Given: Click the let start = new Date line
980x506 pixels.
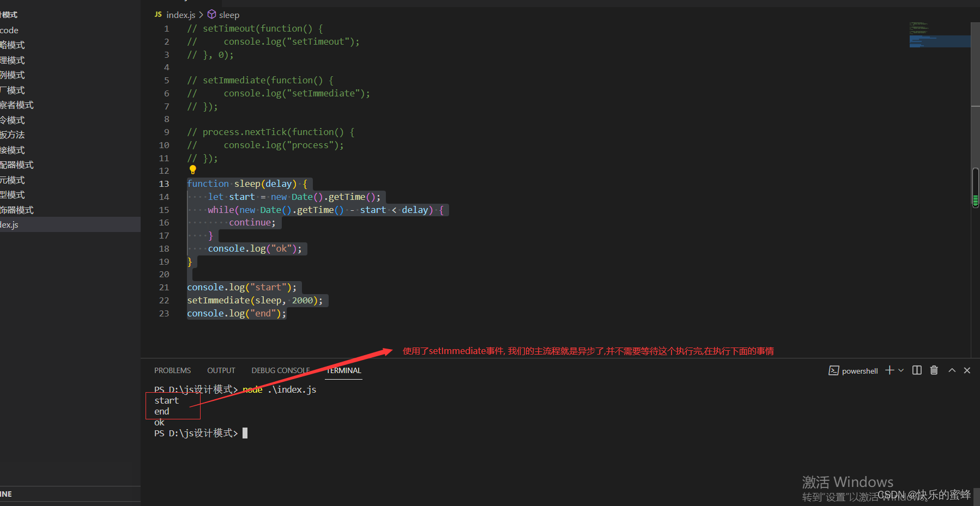Looking at the screenshot, I should click(294, 197).
